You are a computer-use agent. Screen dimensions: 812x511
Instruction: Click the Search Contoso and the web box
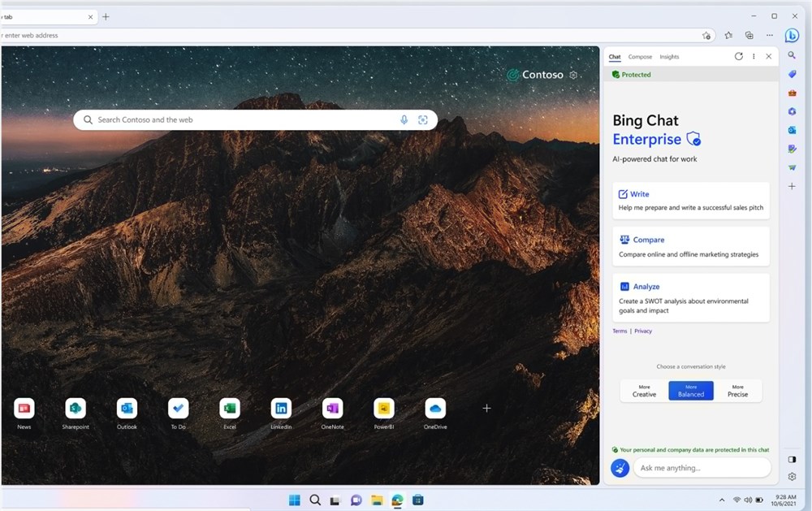tap(255, 119)
